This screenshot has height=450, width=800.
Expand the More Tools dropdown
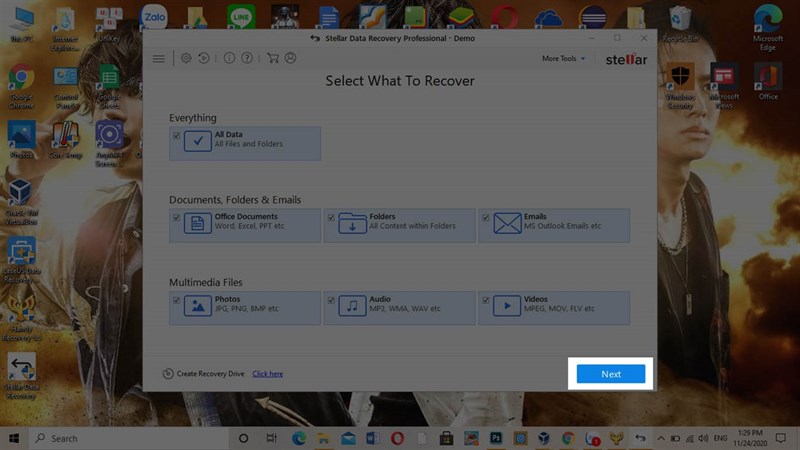click(563, 59)
